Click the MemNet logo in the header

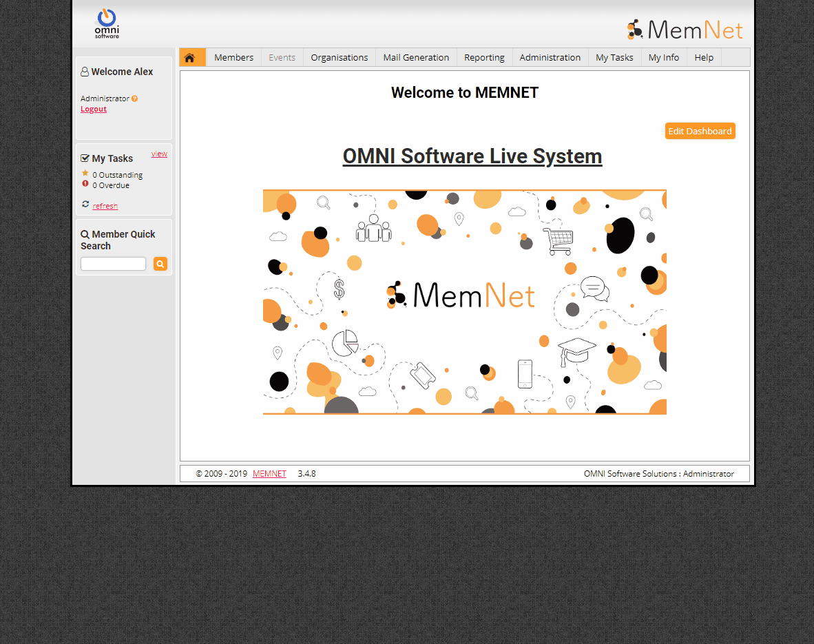point(685,30)
